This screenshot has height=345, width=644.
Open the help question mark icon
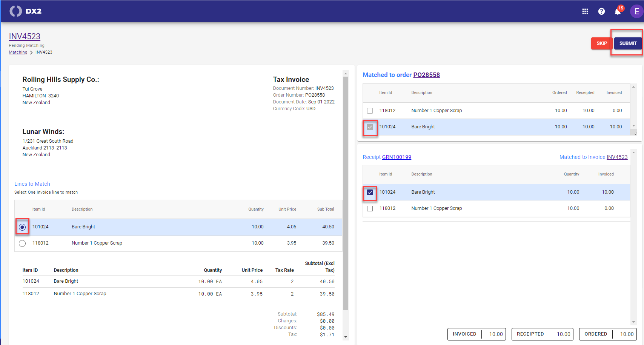coord(601,11)
